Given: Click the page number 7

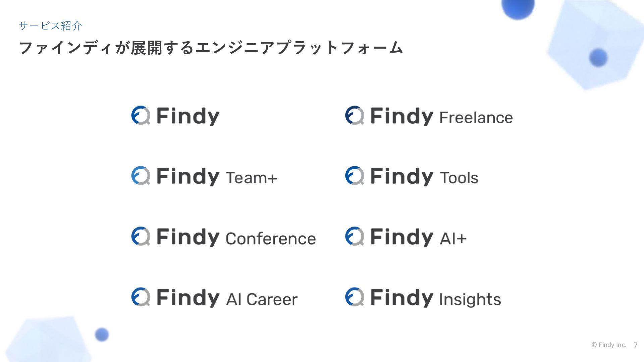Looking at the screenshot, I should (x=635, y=345).
